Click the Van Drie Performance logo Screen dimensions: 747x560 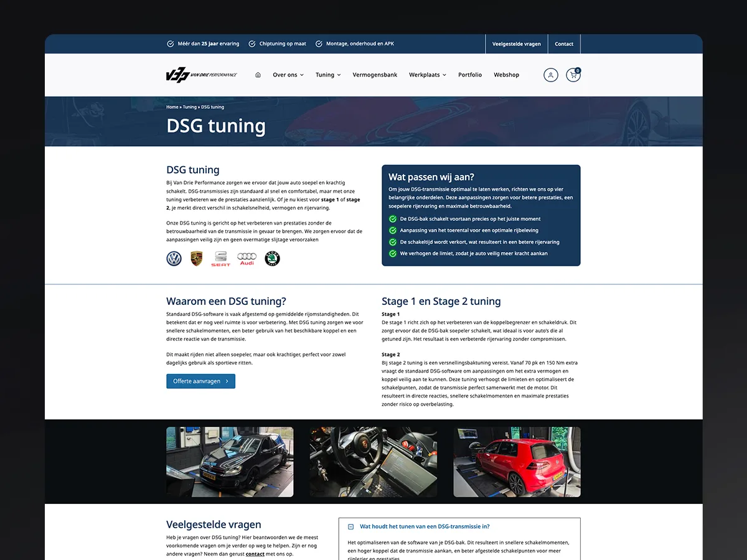202,75
